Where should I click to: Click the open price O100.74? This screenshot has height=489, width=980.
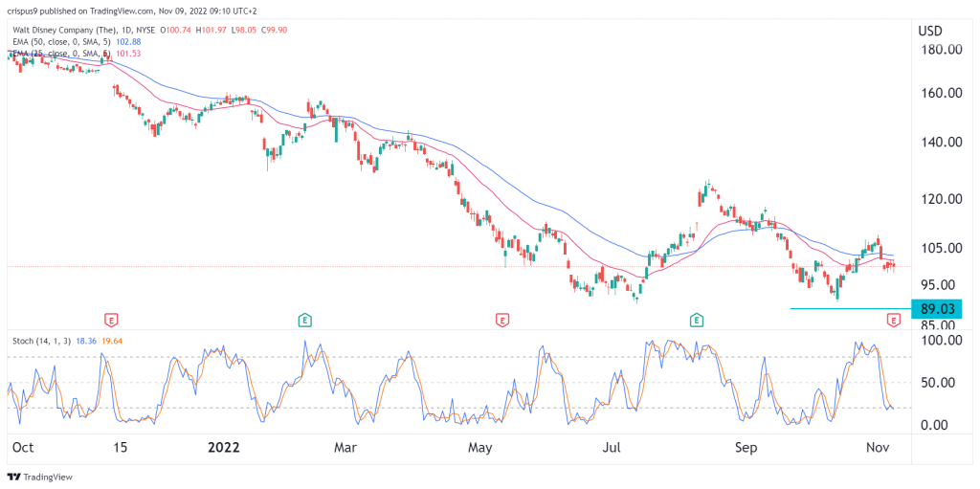pyautogui.click(x=176, y=30)
